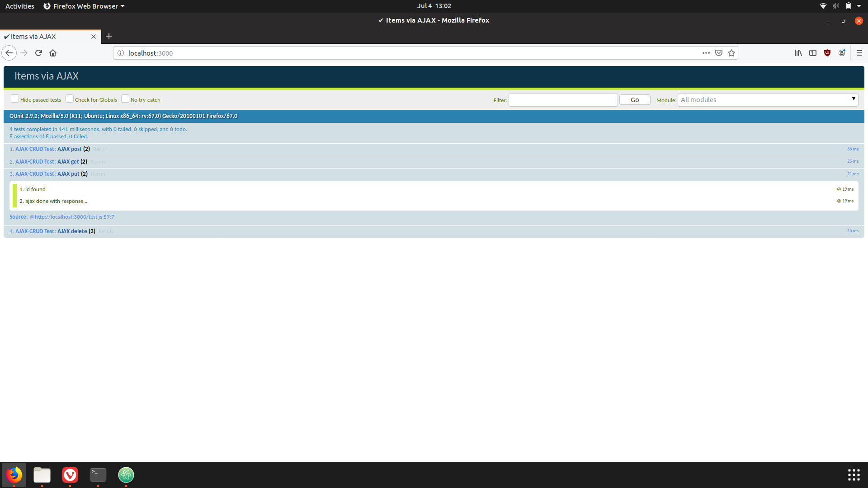The image size is (868, 488).
Task: Enable Hide passed tests checkbox
Action: (15, 99)
